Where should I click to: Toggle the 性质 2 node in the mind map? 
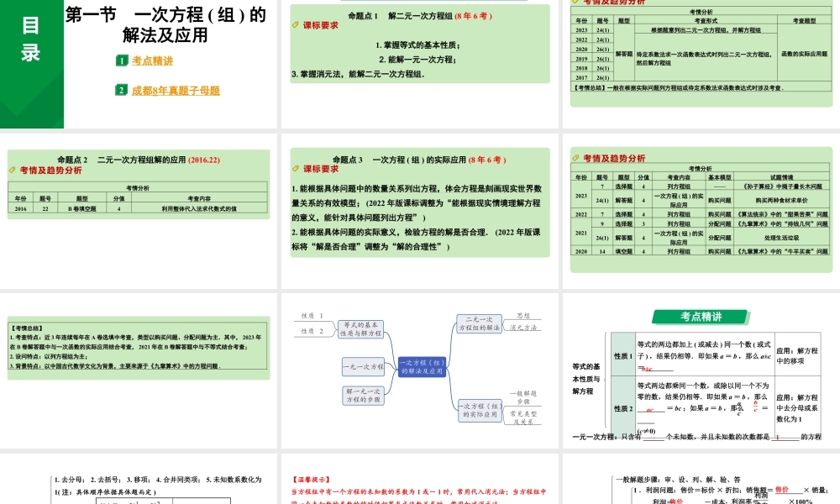tap(310, 331)
